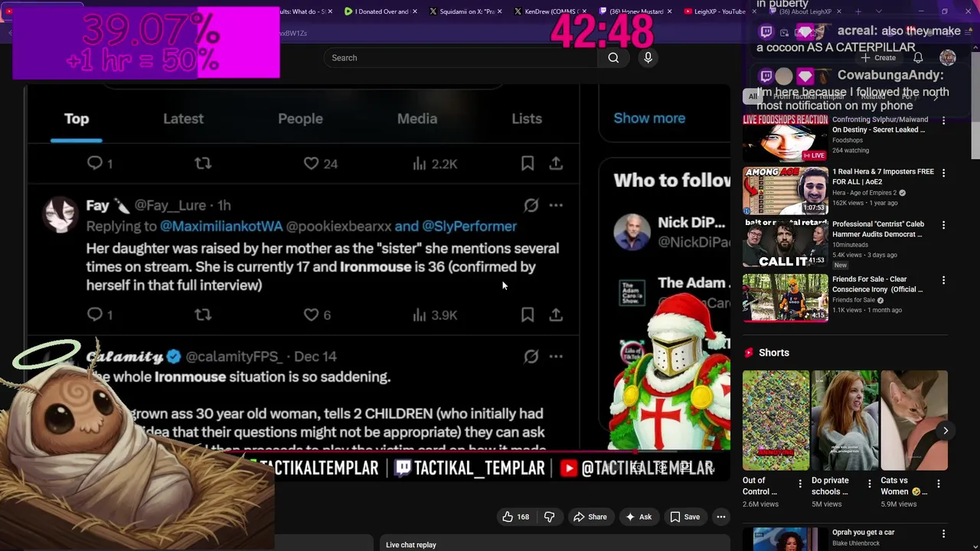Open the Do private schools short
980x551 pixels.
844,420
